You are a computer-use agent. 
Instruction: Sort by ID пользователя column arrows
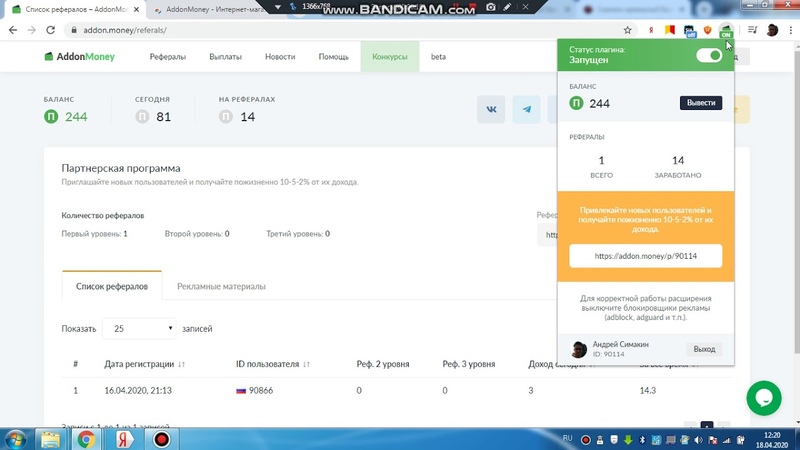click(306, 364)
